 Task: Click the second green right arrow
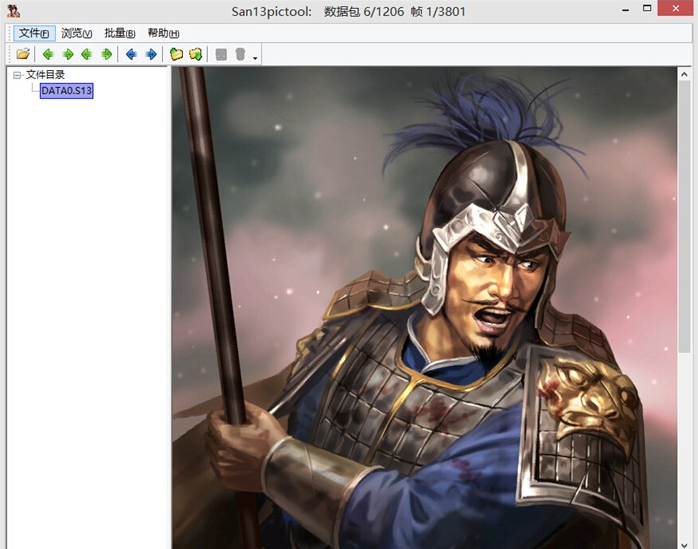tap(106, 54)
